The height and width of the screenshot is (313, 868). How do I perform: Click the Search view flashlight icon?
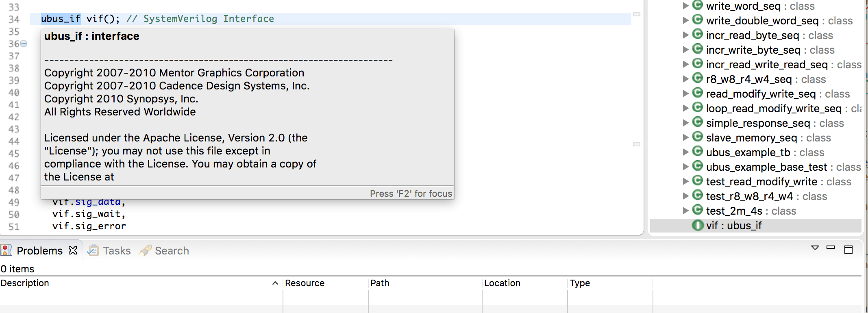coord(145,250)
